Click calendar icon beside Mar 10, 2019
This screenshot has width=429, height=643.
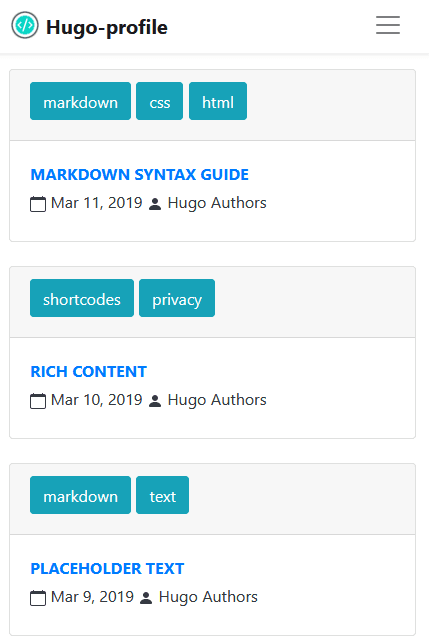click(x=38, y=401)
